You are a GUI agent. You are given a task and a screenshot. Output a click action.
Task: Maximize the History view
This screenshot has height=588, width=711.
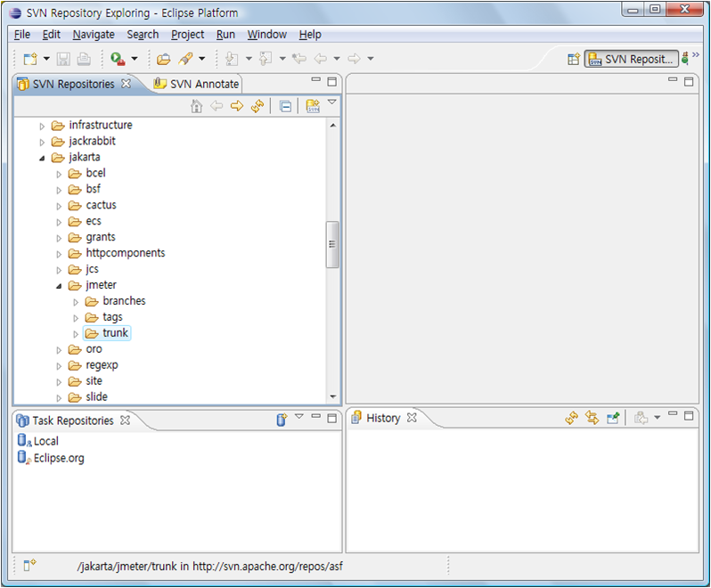click(x=689, y=415)
